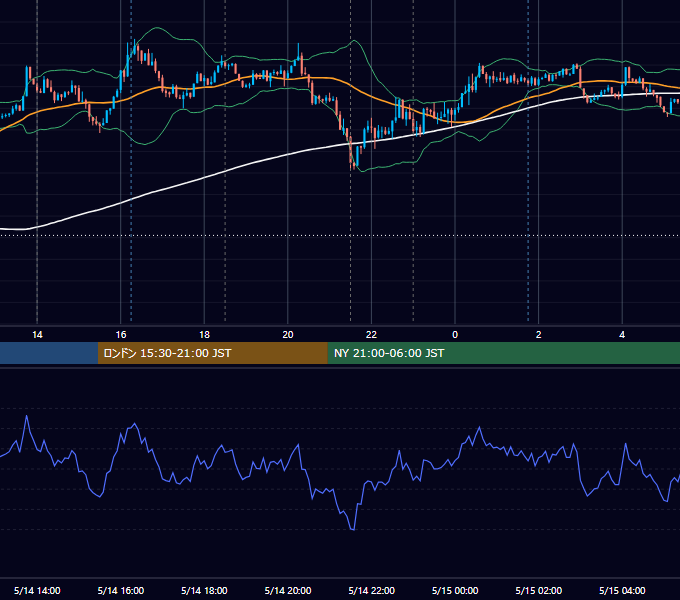Click the 5/15 02:00 time label
Image resolution: width=680 pixels, height=600 pixels.
pyautogui.click(x=539, y=590)
